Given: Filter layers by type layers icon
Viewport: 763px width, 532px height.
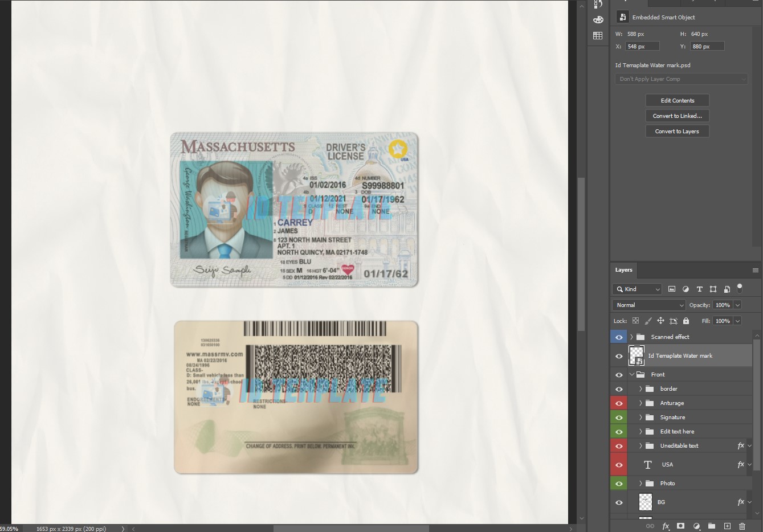Looking at the screenshot, I should (699, 289).
